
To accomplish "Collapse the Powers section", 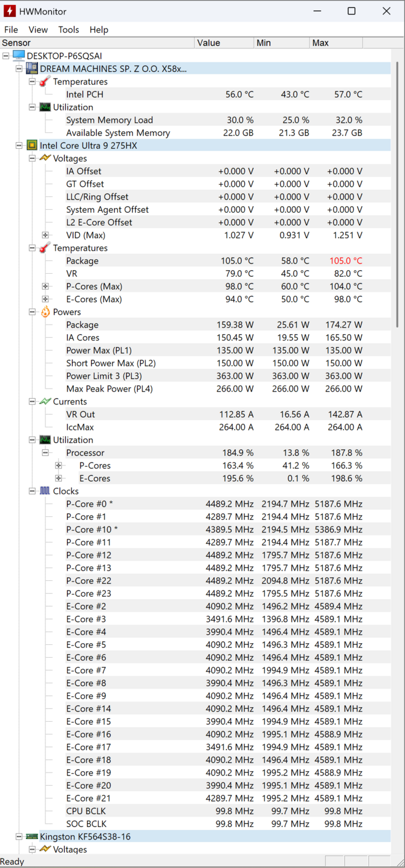I will [x=32, y=312].
